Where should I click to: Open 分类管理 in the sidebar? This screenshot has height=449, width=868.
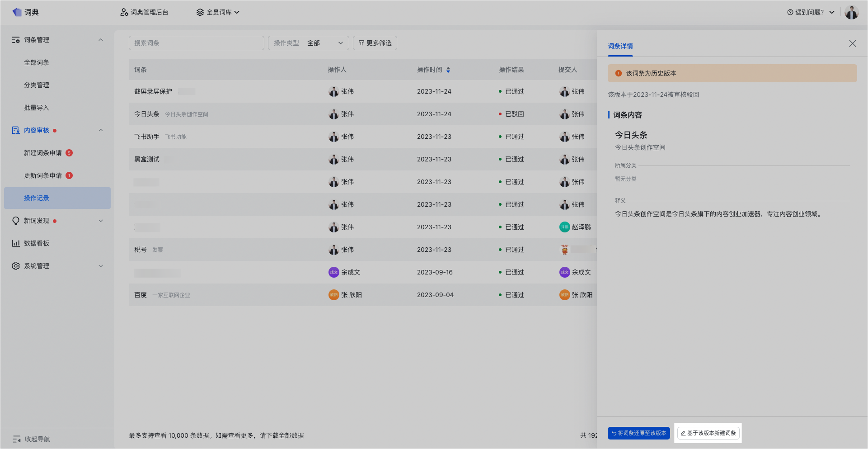click(37, 85)
